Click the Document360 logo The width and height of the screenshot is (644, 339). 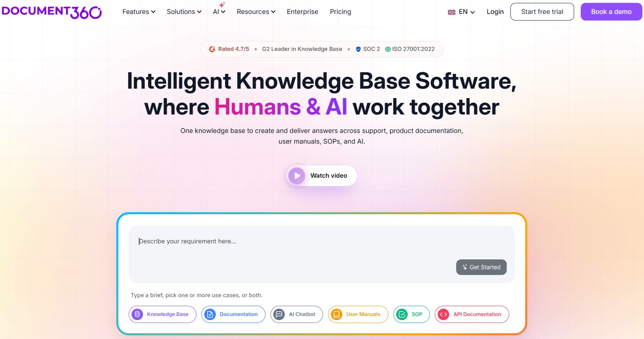[51, 12]
